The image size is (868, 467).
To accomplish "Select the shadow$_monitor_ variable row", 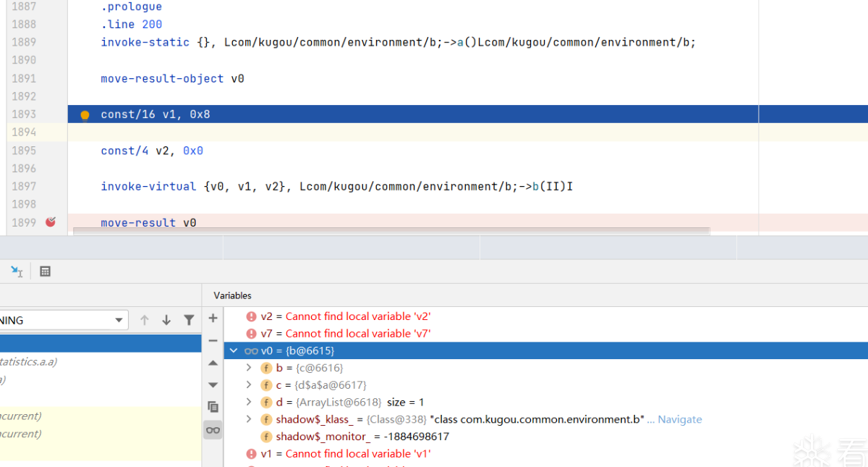I will [362, 437].
